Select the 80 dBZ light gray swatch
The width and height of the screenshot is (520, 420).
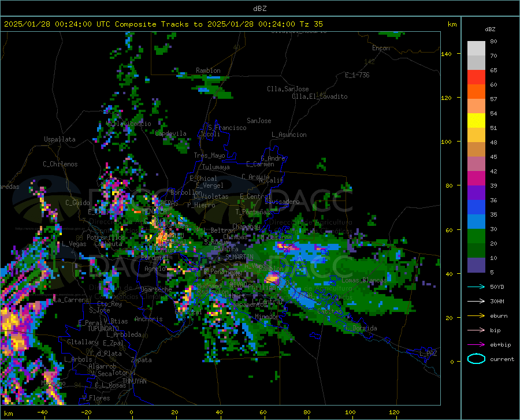(476, 48)
